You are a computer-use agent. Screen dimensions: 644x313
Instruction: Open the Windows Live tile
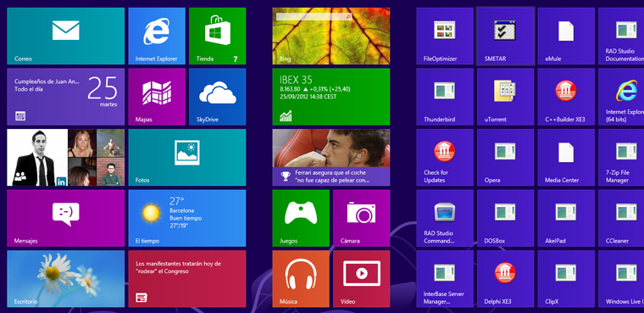coord(621,279)
